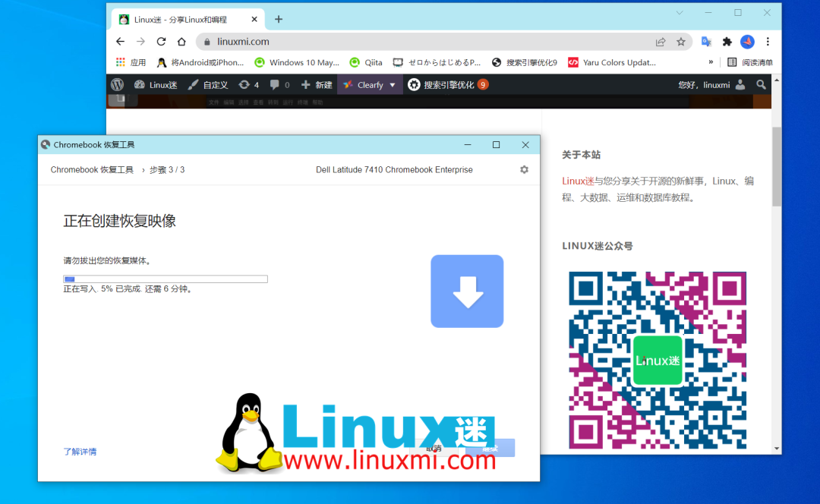The width and height of the screenshot is (820, 504).
Task: Click the 步骤 3 / 3 step indicator
Action: (167, 170)
